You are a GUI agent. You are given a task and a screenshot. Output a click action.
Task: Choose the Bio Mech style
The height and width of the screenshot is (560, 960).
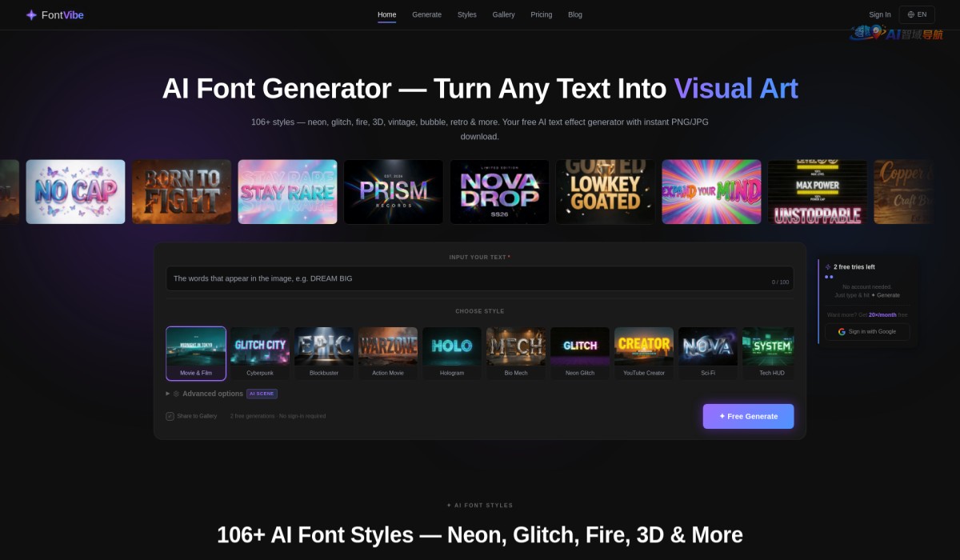click(x=516, y=354)
